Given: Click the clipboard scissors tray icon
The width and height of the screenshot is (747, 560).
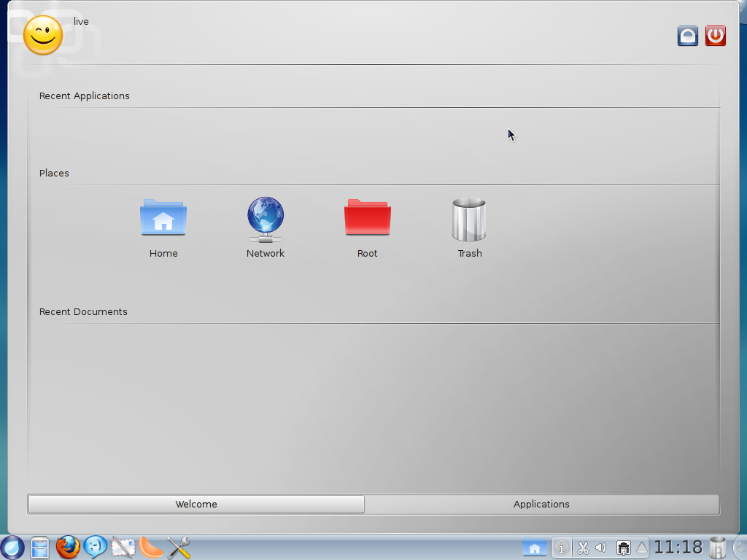Looking at the screenshot, I should [583, 548].
